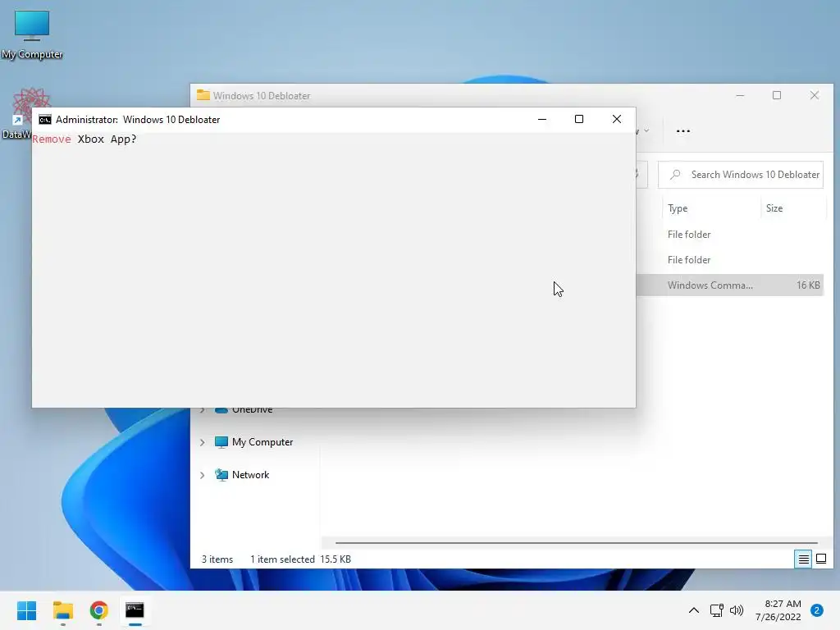This screenshot has height=630, width=840.
Task: Click the folder icon in the Windows 10 Debloater Explorer title bar
Action: (x=203, y=95)
